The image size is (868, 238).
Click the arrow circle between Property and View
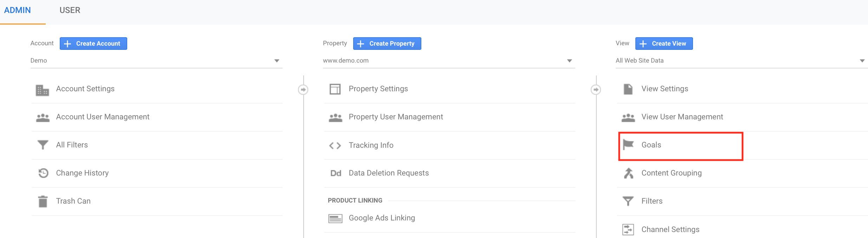click(x=596, y=90)
